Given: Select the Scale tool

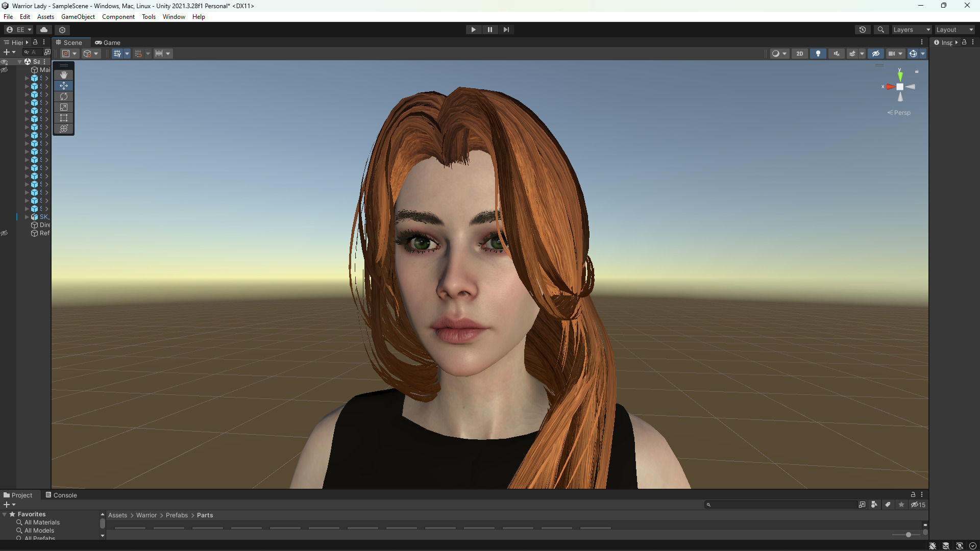Looking at the screenshot, I should click(x=64, y=107).
